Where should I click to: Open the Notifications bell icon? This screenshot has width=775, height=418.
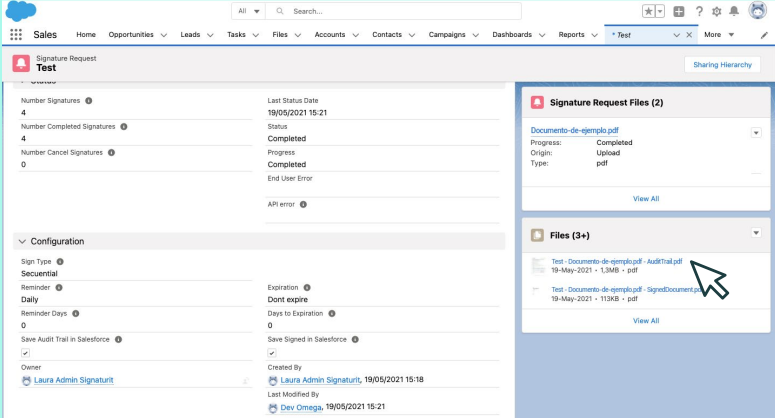734,11
